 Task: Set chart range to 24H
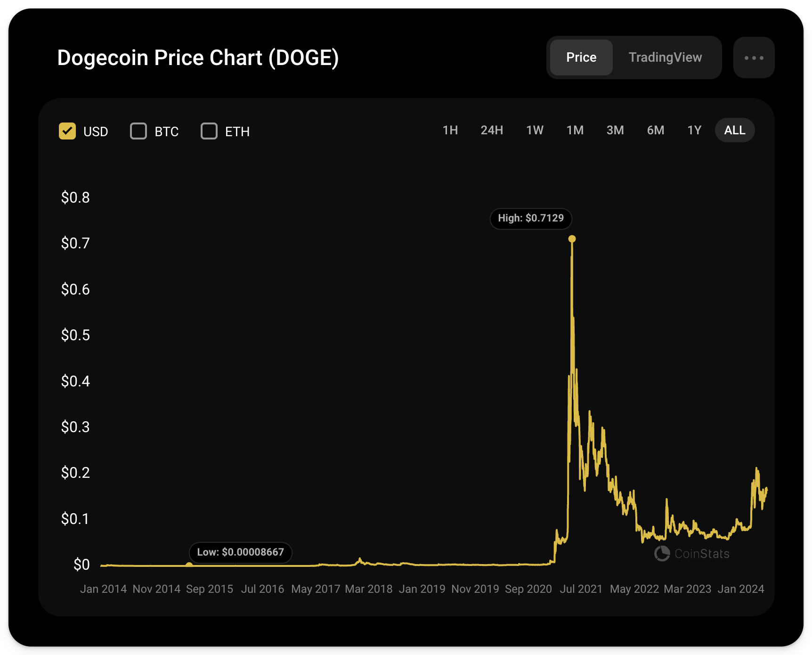pos(492,130)
